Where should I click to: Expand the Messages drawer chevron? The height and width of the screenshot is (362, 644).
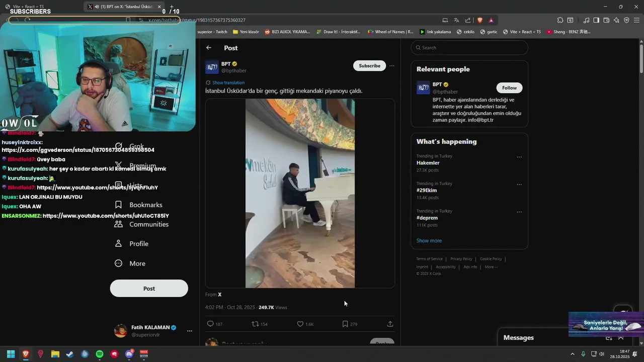pyautogui.click(x=621, y=338)
